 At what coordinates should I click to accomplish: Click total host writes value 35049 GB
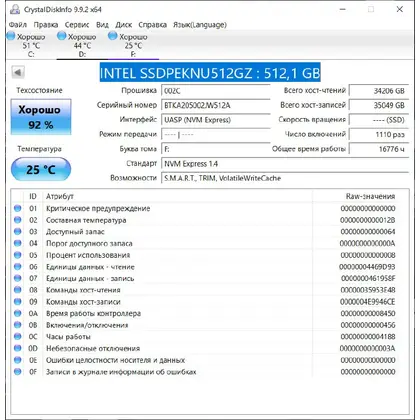pos(379,105)
